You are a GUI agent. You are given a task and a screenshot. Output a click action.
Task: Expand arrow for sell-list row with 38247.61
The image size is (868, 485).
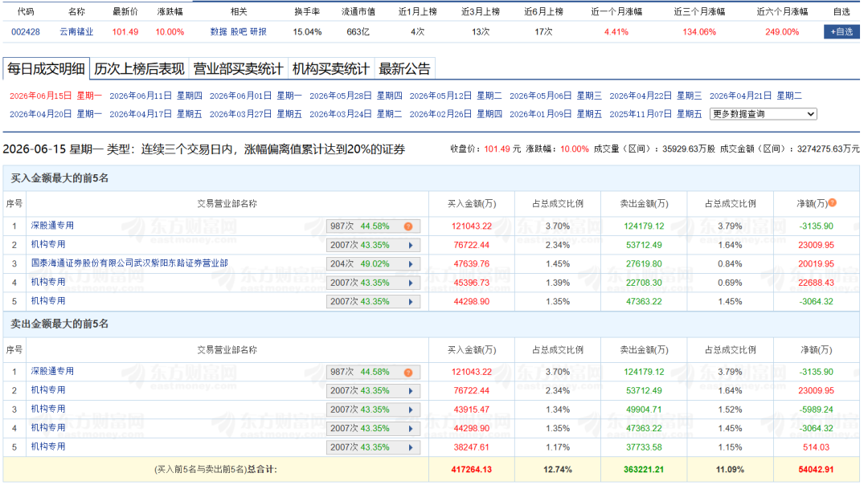coord(411,447)
